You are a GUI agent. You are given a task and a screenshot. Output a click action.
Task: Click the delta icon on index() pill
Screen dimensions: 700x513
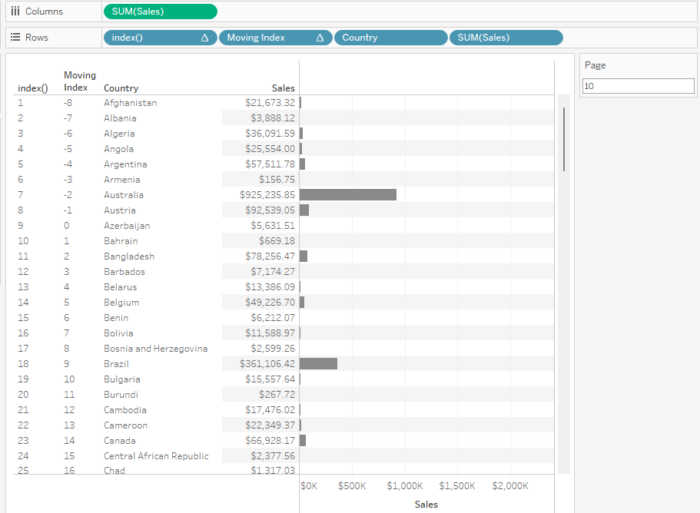pos(204,37)
